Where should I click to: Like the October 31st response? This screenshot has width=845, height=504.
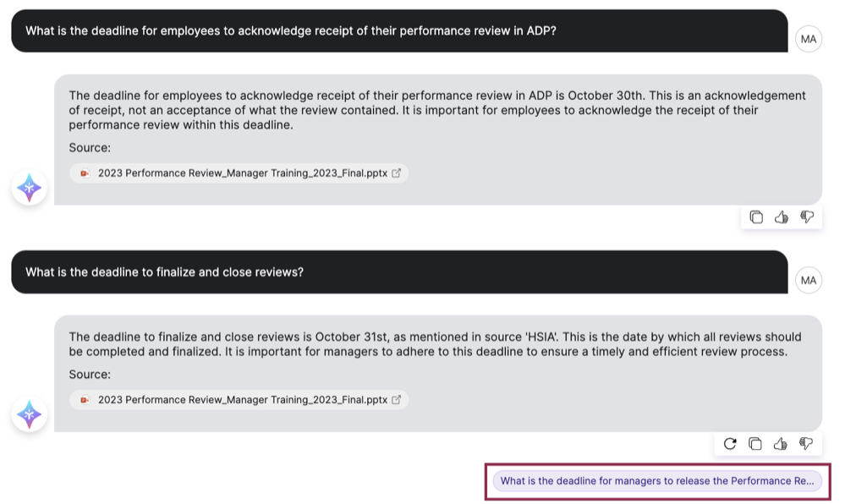pos(781,444)
